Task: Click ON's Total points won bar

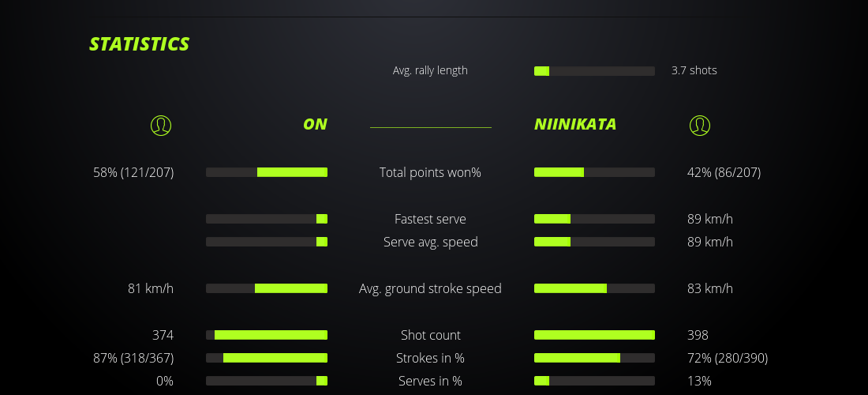Action: coord(267,172)
